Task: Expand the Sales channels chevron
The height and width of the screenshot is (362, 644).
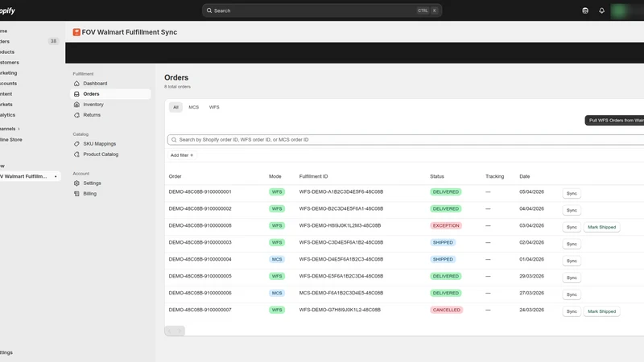Action: [x=19, y=129]
